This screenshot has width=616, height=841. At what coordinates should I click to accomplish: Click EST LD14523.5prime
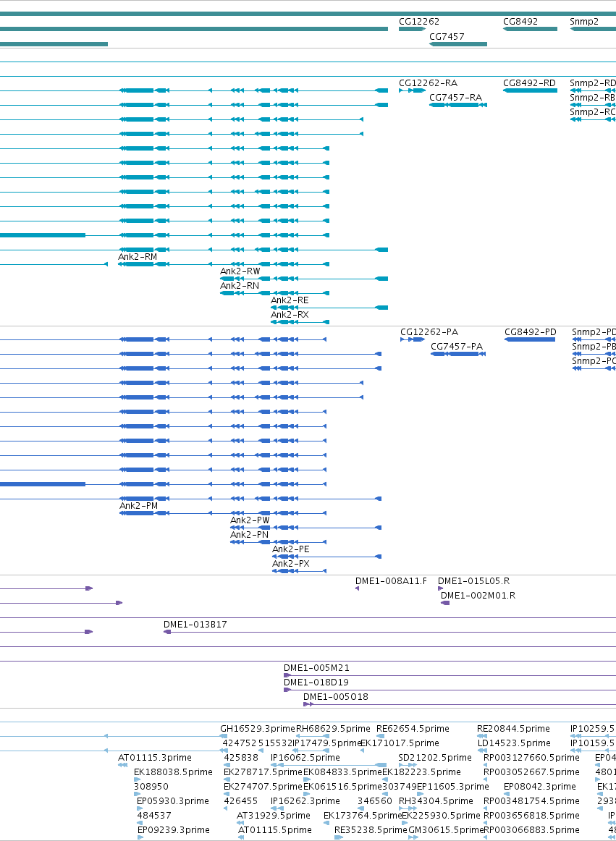[514, 743]
